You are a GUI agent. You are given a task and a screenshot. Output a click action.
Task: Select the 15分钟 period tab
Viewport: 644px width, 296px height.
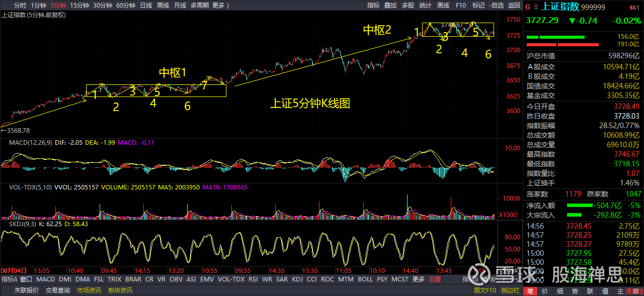coord(79,6)
